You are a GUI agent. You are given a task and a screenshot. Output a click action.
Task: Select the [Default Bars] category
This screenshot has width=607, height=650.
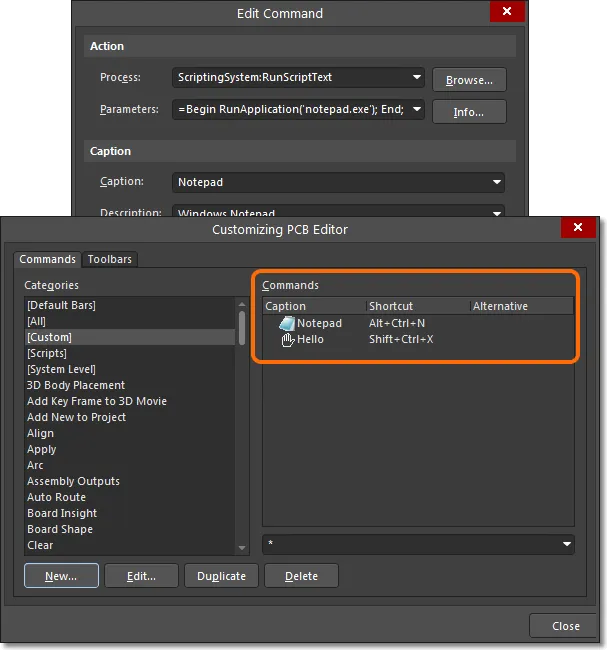130,306
